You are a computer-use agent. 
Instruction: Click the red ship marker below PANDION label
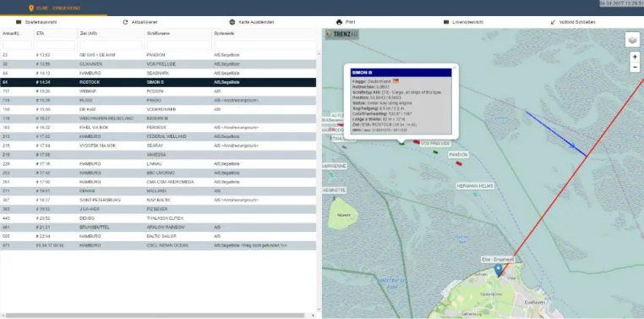(459, 163)
